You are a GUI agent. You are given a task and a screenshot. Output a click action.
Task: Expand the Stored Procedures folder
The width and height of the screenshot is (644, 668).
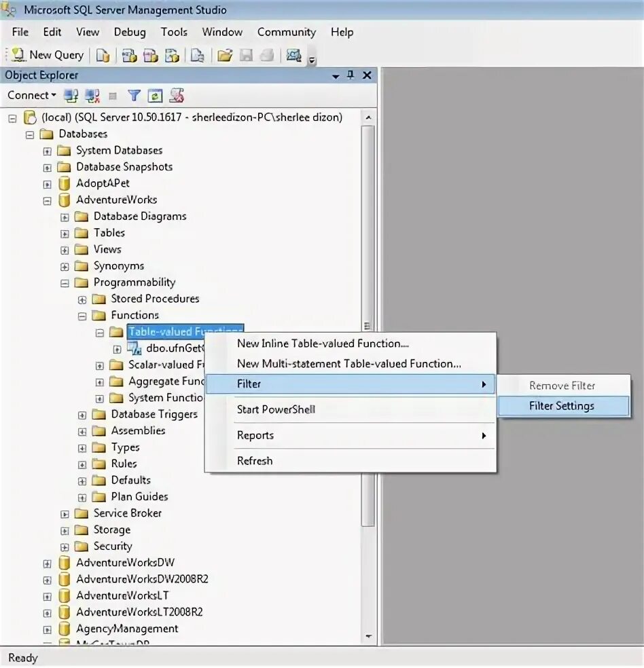(82, 300)
